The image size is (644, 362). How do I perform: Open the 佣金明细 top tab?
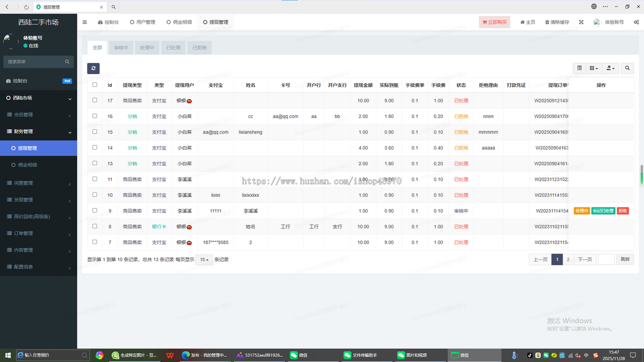pos(179,22)
